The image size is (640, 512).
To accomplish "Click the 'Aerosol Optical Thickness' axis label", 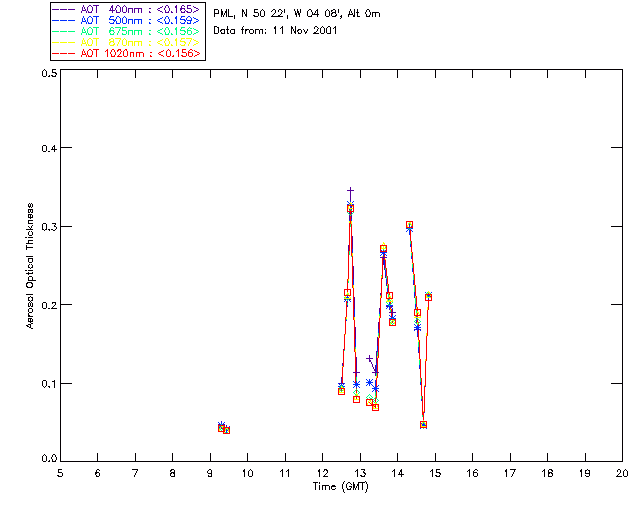I will click(30, 266).
